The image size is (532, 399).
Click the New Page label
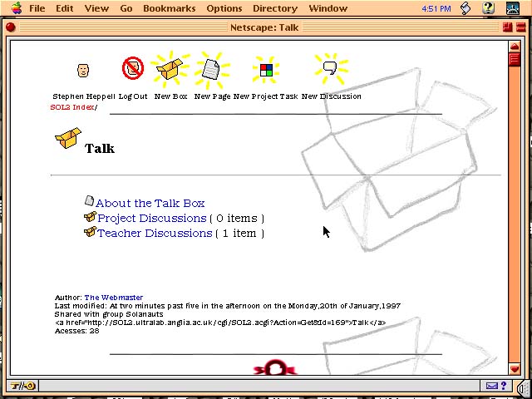click(x=213, y=96)
